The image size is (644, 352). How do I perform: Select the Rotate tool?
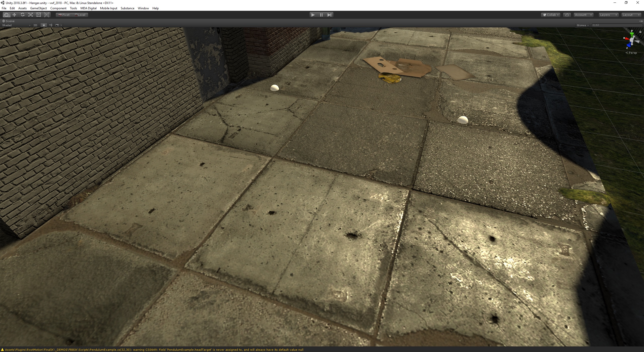click(x=22, y=15)
